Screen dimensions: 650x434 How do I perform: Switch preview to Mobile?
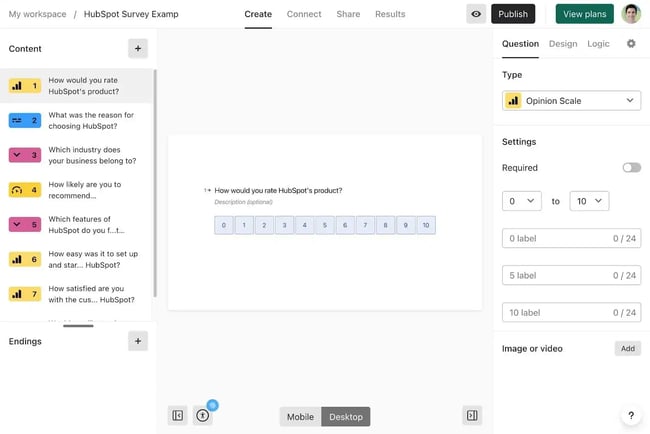300,417
